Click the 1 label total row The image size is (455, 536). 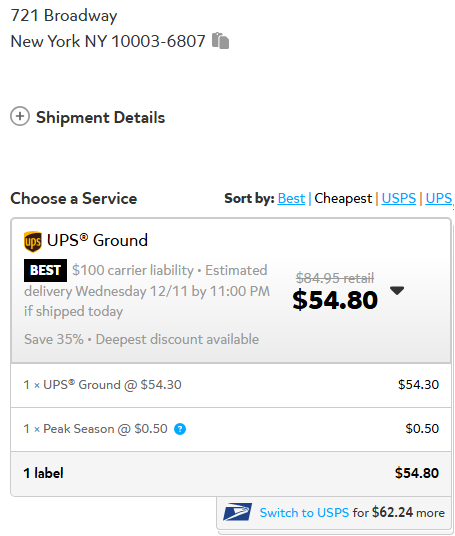pos(231,473)
